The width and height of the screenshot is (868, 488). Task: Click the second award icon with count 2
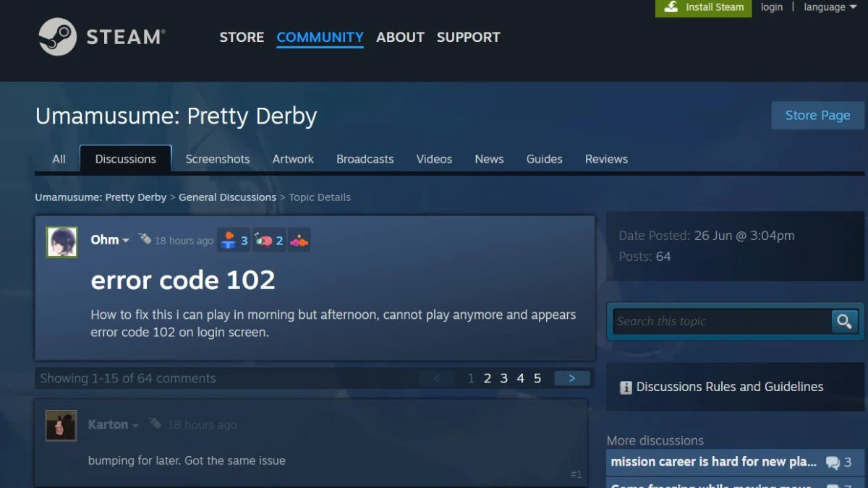click(269, 240)
